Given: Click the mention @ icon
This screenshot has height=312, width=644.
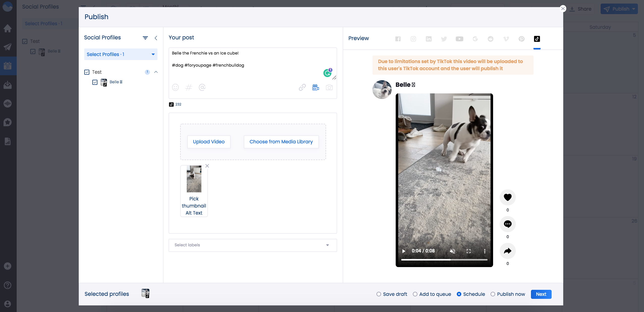Looking at the screenshot, I should coord(202,87).
